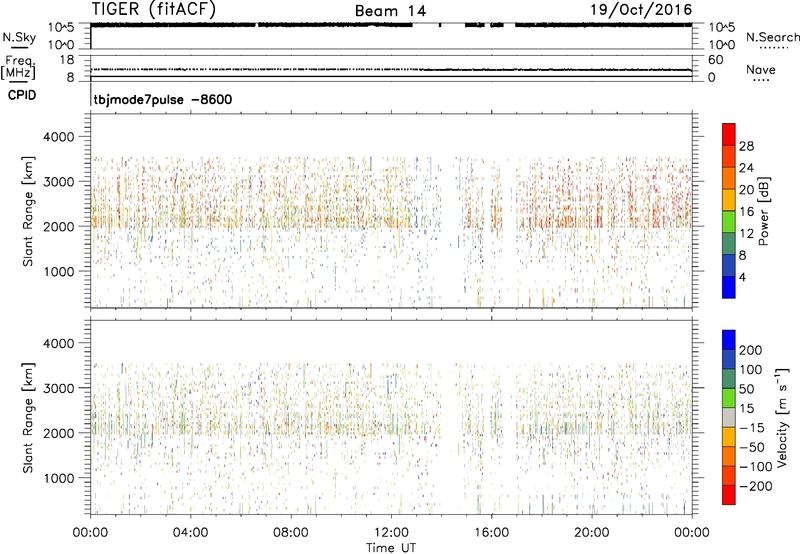Select the "04:00" time tick label

[x=190, y=533]
